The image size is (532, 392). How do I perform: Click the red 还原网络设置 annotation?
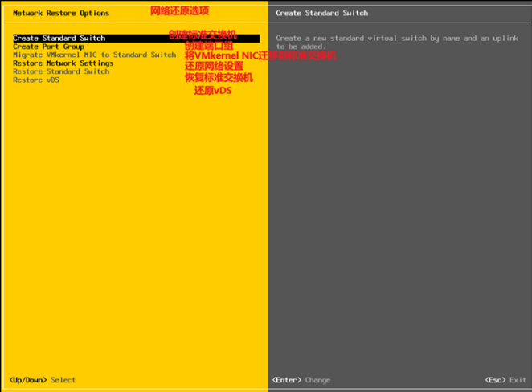point(214,67)
